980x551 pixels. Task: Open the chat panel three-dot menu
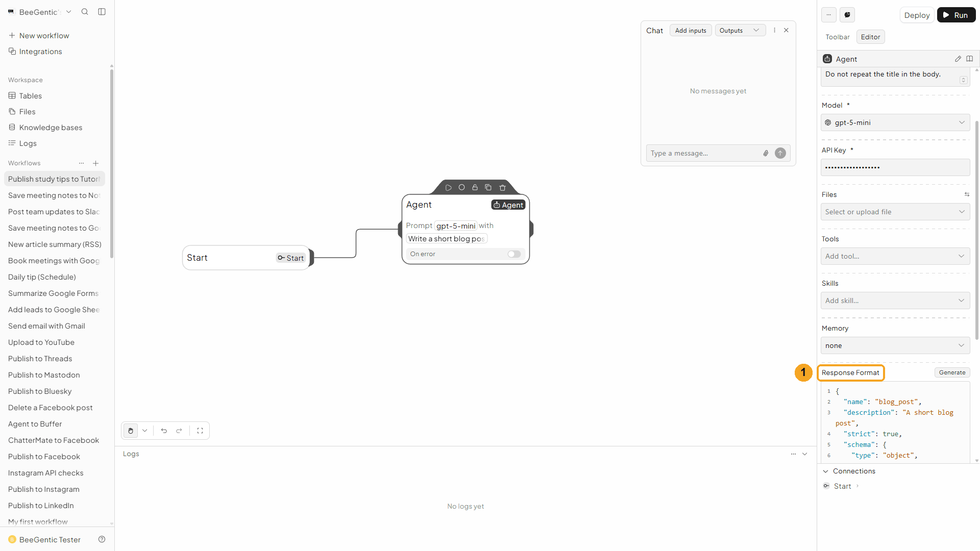tap(774, 30)
